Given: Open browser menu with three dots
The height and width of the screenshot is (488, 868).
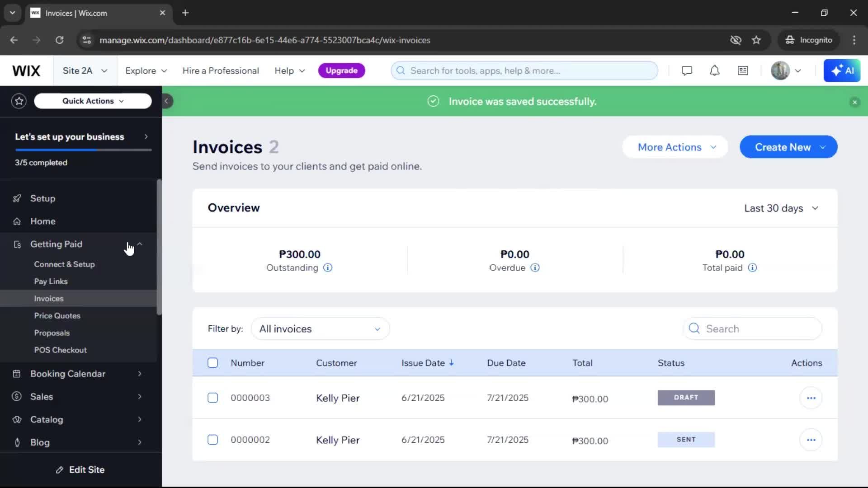Looking at the screenshot, I should 854,40.
